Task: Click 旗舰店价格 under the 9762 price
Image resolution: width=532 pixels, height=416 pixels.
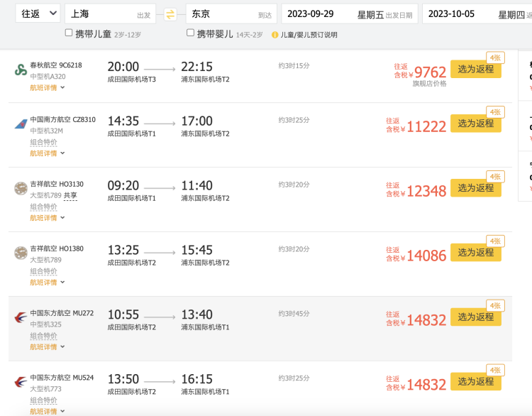Action: tap(429, 84)
